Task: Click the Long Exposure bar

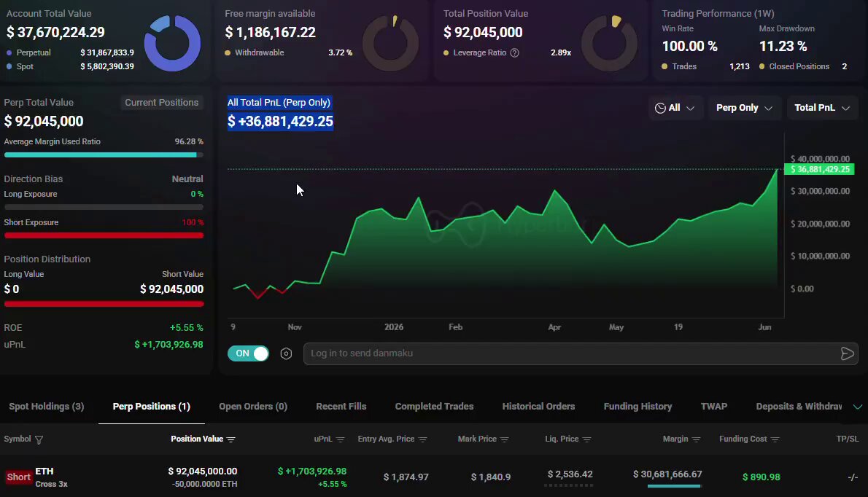Action: 104,207
